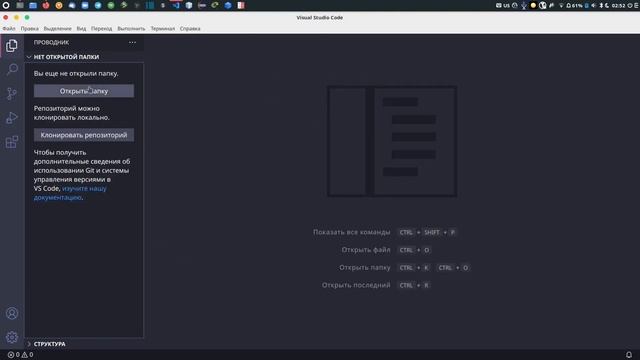Screen dimensions: 640x360
Task: Open the Run and Debug view
Action: point(12,118)
